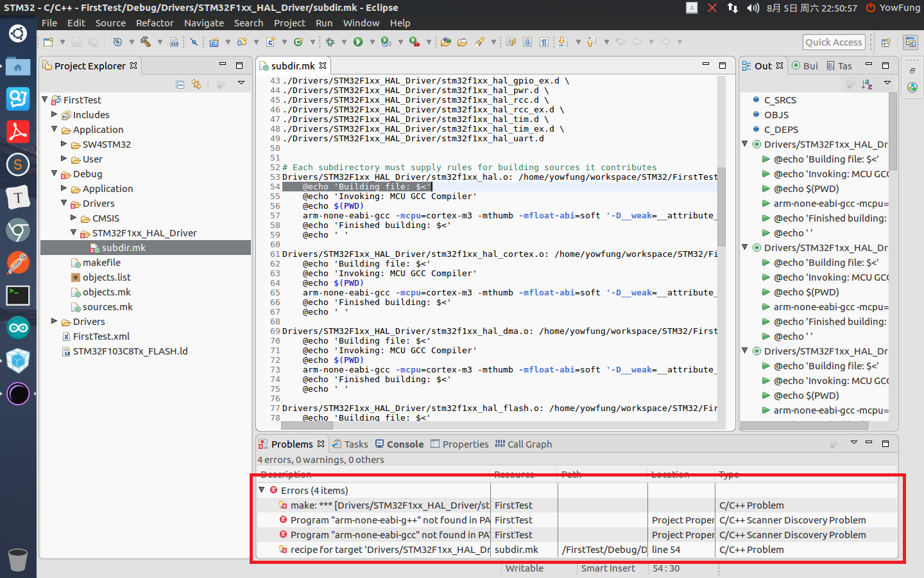Click the Open Element toolbar icon
The width and height of the screenshot is (924, 578).
[446, 42]
